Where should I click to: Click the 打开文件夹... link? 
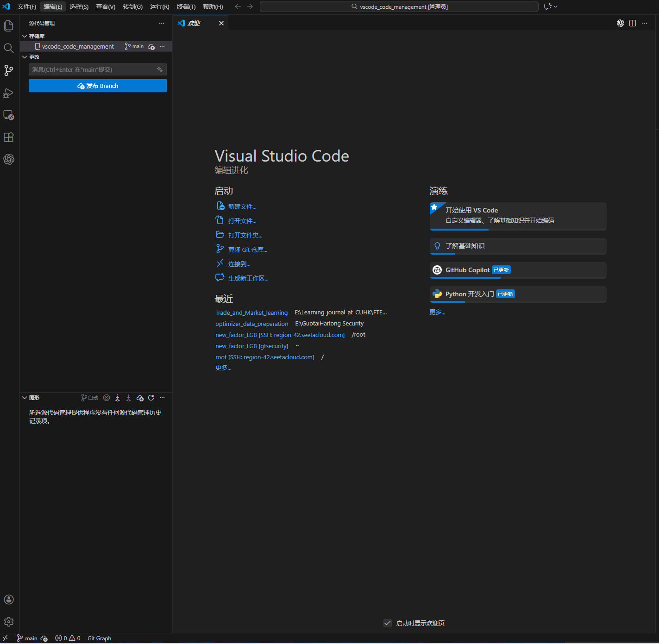coord(245,235)
